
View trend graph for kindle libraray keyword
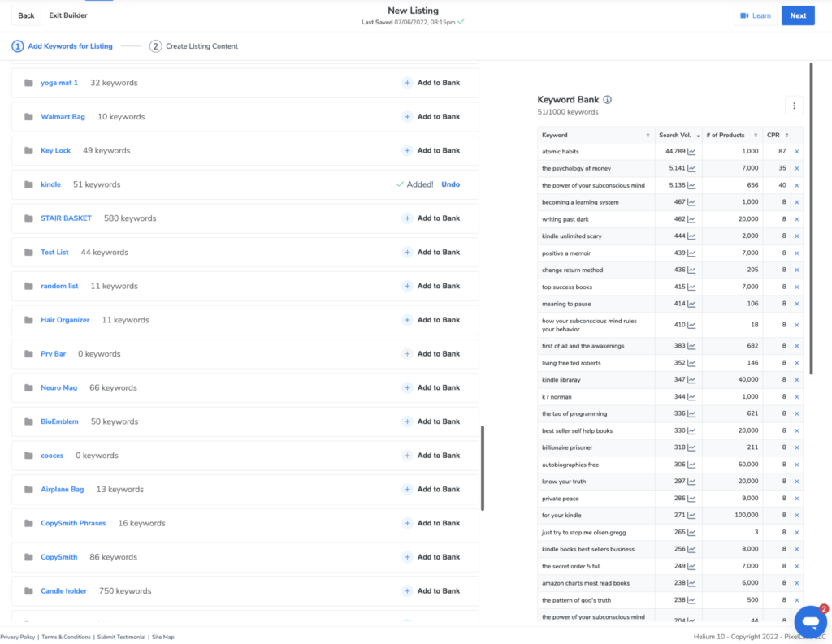point(692,379)
